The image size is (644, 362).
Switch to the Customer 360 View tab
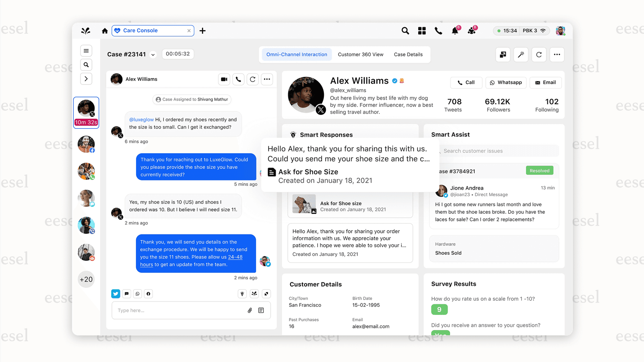point(360,54)
